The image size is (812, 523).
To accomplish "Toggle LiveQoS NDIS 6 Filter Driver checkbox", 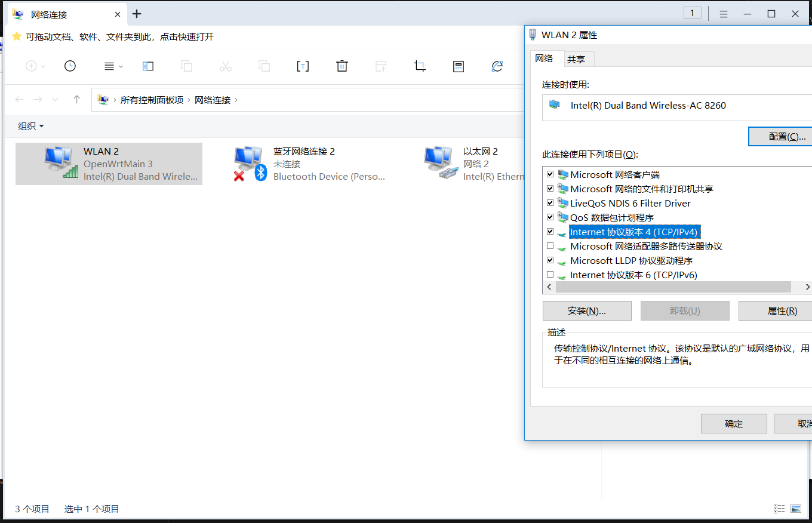I will click(x=550, y=203).
